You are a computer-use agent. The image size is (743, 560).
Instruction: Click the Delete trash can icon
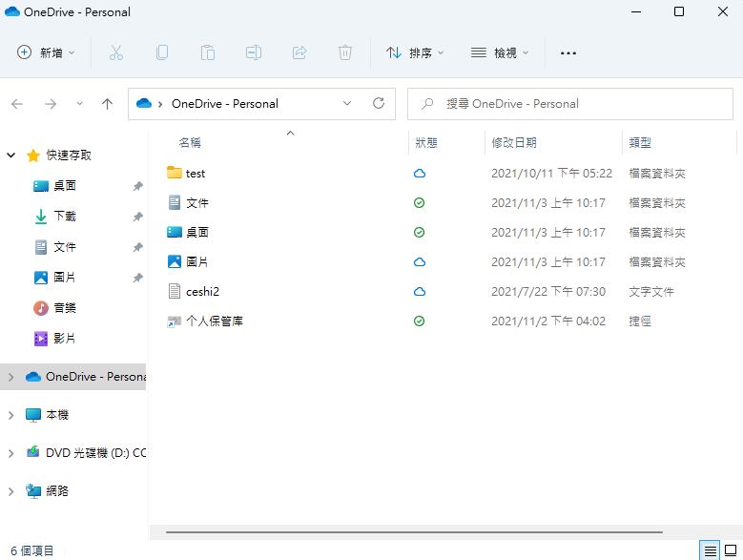[345, 52]
